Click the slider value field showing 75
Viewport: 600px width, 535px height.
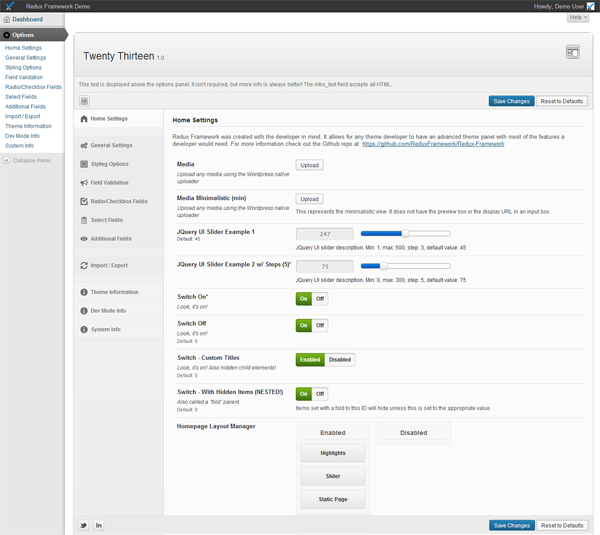pyautogui.click(x=324, y=267)
